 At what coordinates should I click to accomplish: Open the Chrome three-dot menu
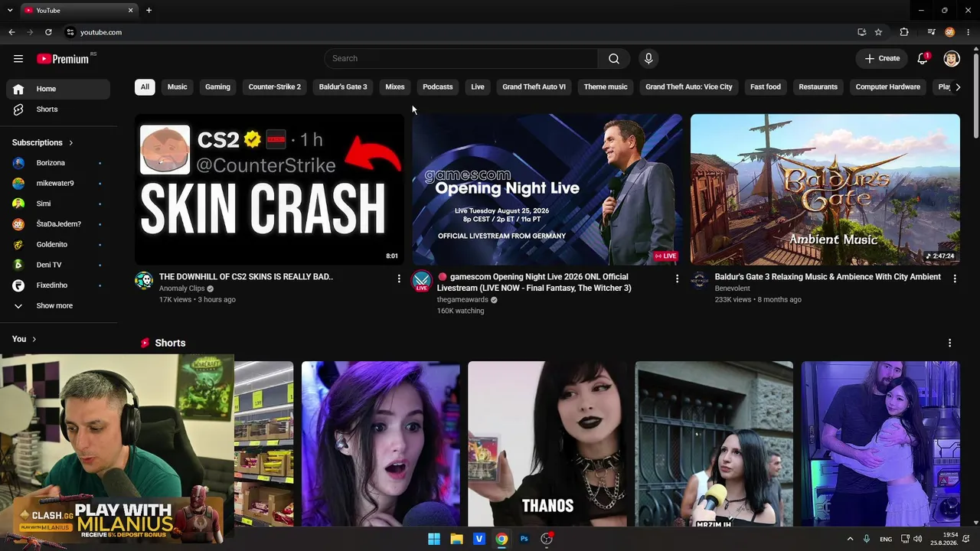click(969, 32)
